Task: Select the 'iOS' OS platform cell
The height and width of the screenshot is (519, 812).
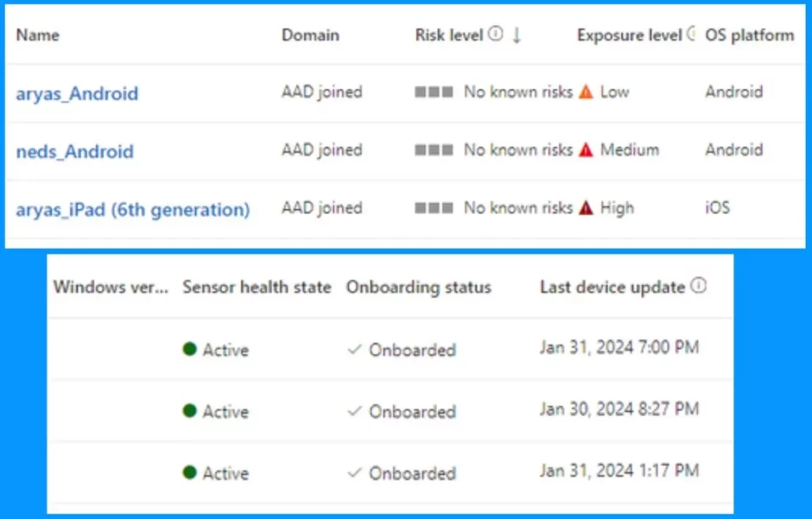Action: coord(717,208)
